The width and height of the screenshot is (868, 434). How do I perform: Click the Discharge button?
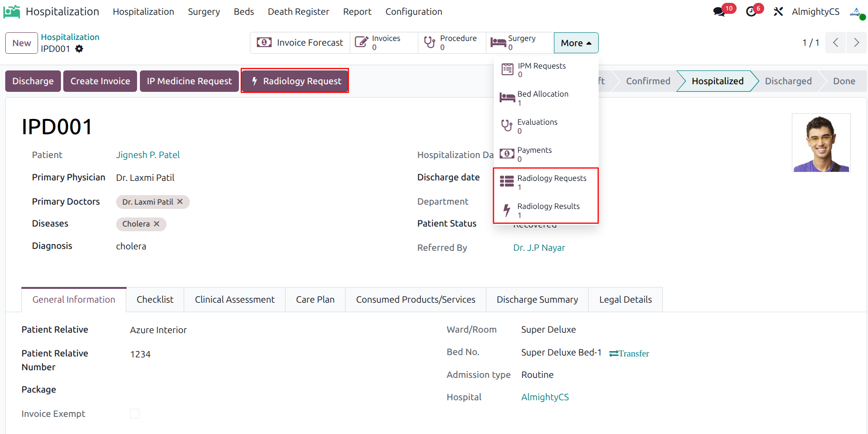pyautogui.click(x=33, y=81)
